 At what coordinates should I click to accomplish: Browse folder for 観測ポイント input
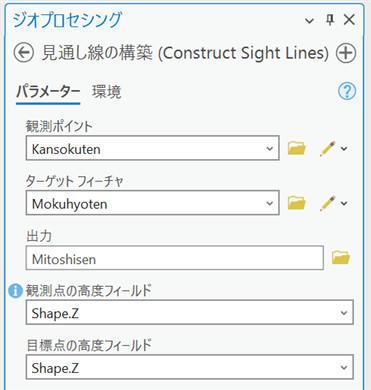[x=297, y=148]
